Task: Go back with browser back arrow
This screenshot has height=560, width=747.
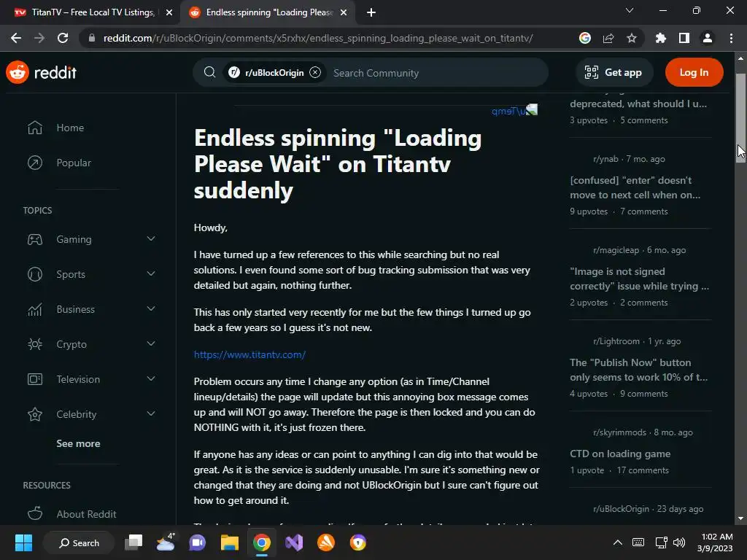Action: point(16,38)
